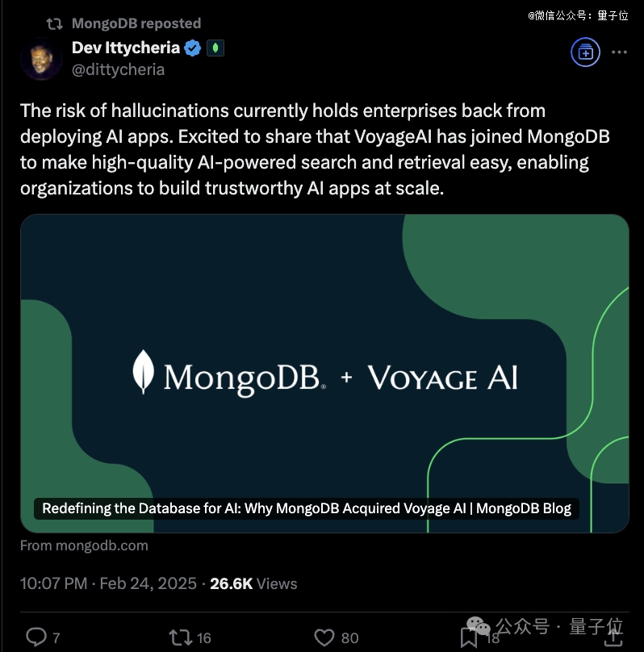Click the @dittycheria handle
Viewport: 644px width, 652px height.
(118, 69)
